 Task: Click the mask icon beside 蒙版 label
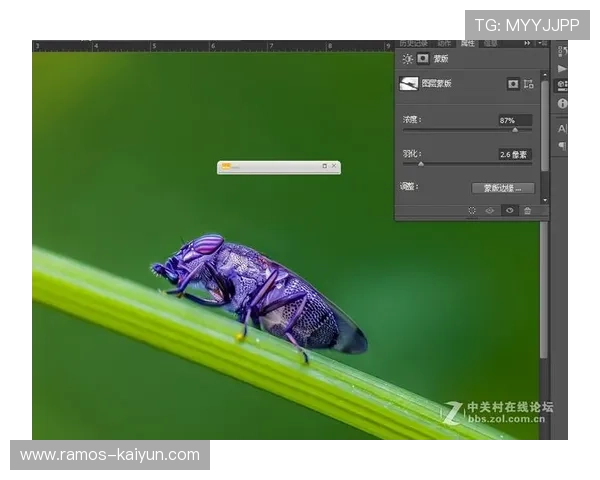tap(423, 58)
